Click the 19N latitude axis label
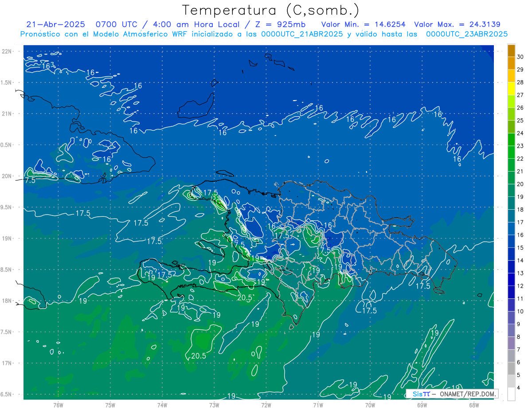This screenshot has height=411, width=532. 8,239
